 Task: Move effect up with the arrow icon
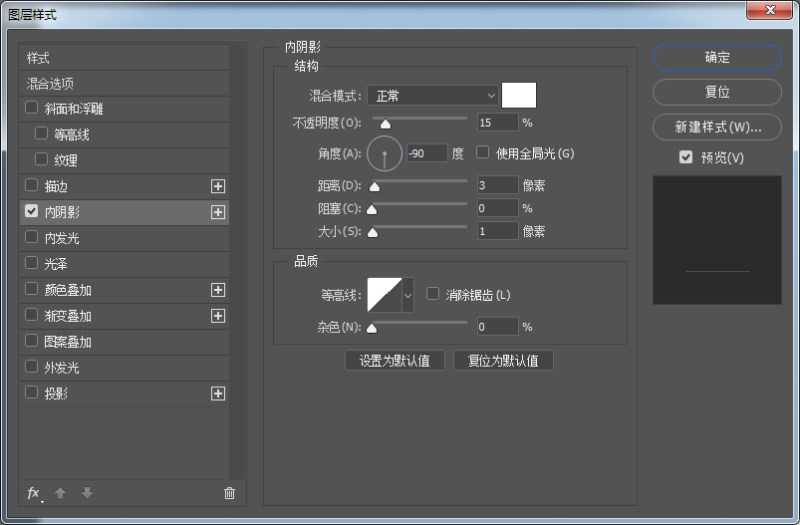[60, 493]
